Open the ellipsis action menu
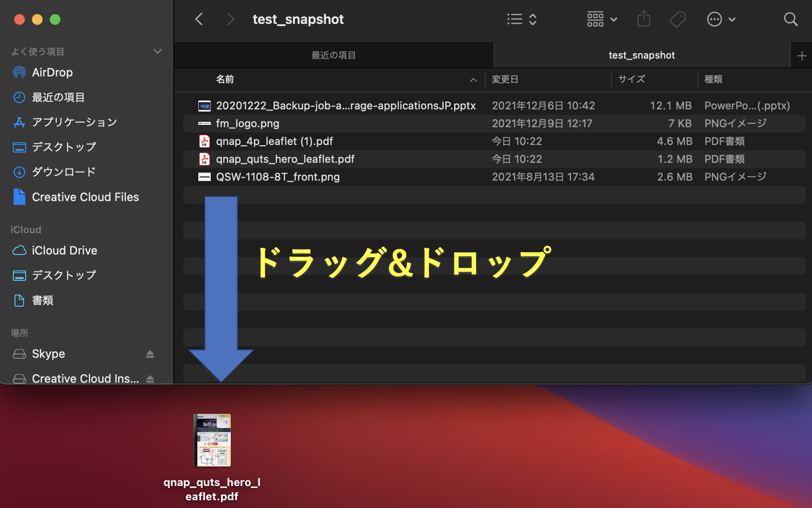The width and height of the screenshot is (812, 508). point(720,19)
